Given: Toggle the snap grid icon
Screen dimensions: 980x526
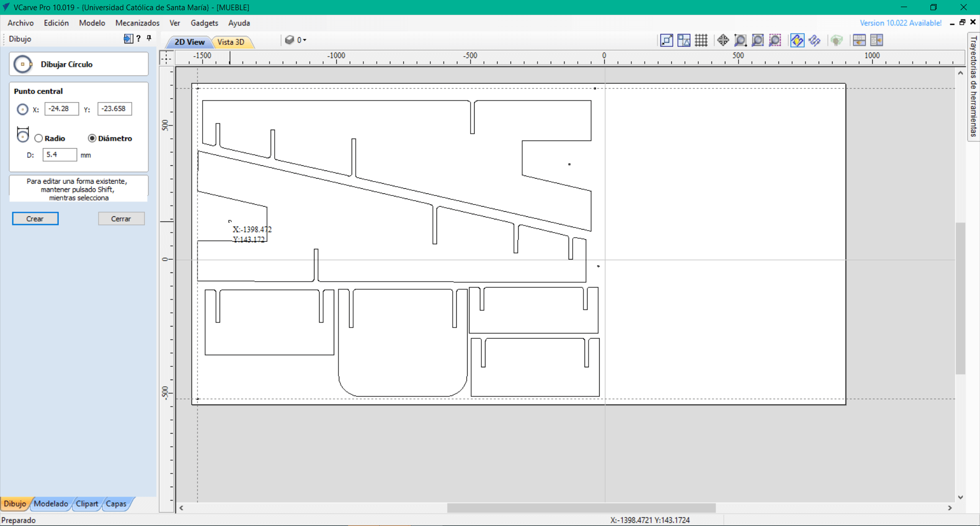Looking at the screenshot, I should click(701, 40).
